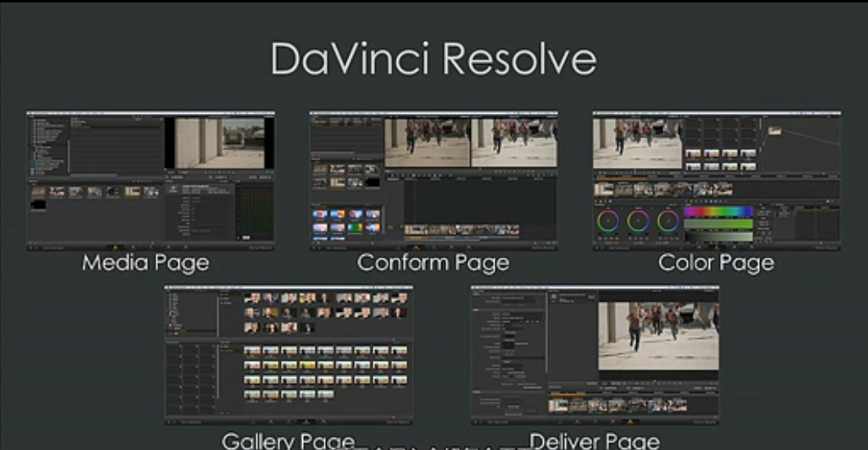Select media pool clip row in Media Page

click(x=95, y=191)
